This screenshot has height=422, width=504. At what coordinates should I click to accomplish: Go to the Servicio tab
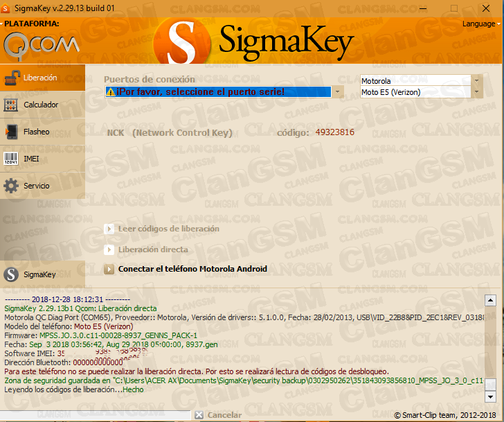point(42,186)
